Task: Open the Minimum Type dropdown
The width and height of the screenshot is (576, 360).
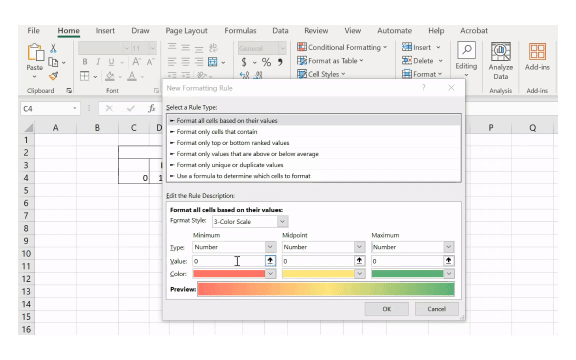Action: coord(270,247)
